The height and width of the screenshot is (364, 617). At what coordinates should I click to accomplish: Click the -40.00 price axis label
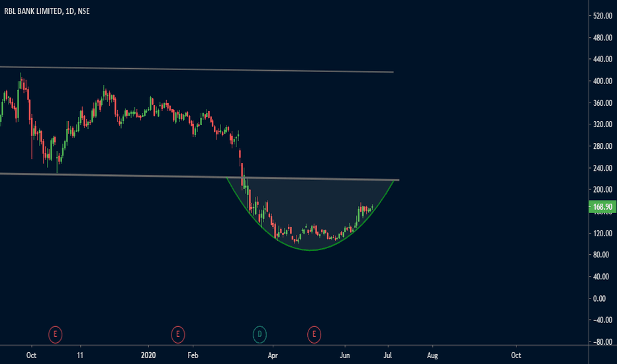point(602,320)
